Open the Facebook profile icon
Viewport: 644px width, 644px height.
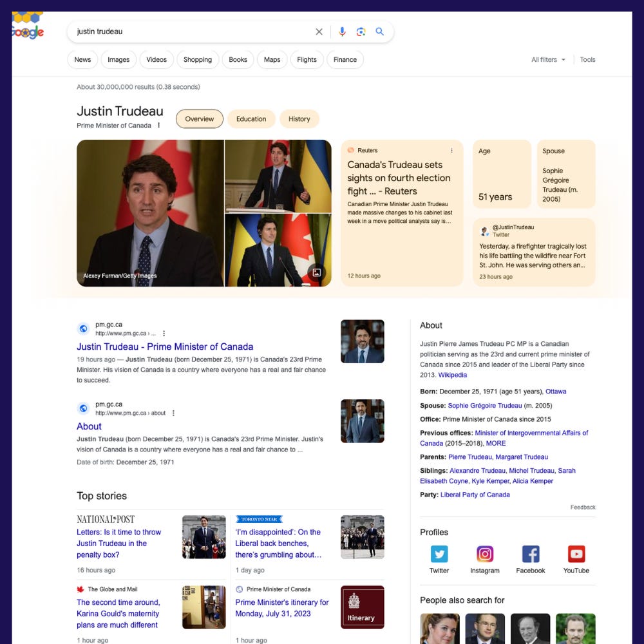point(530,554)
